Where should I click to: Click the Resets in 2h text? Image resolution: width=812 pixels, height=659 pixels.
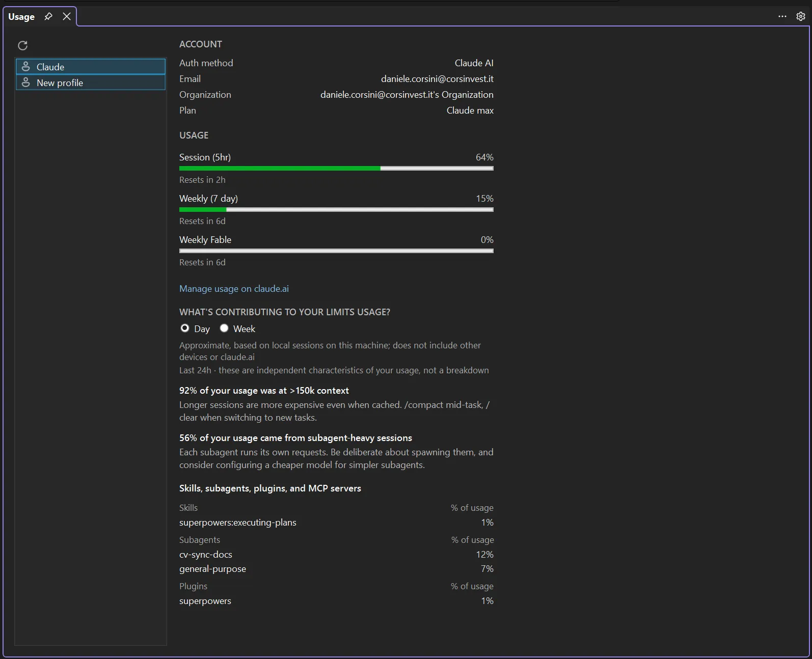202,180
